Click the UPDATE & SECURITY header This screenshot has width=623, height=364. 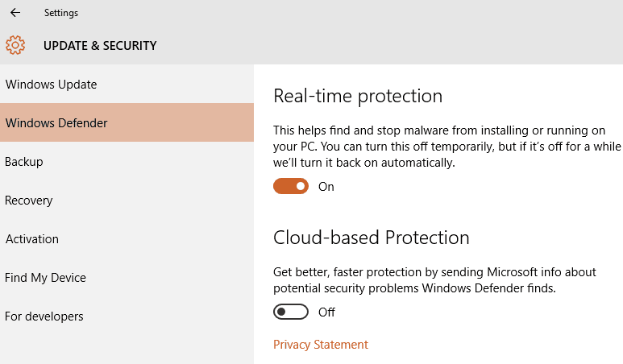[x=100, y=46]
